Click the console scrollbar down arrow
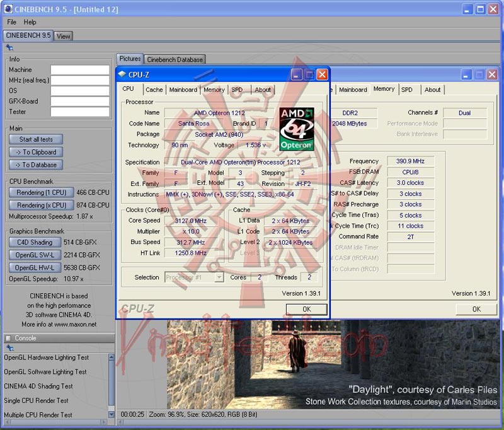The width and height of the screenshot is (504, 430). (x=112, y=415)
